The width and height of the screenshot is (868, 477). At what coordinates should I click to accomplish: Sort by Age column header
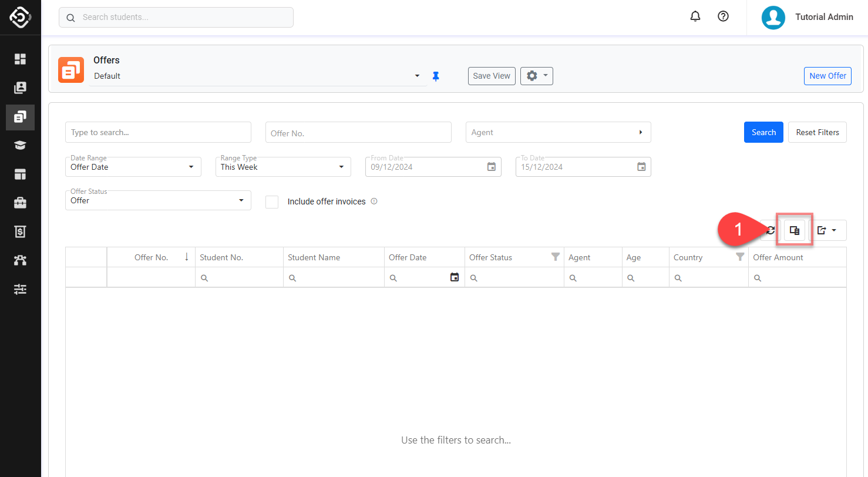point(645,257)
